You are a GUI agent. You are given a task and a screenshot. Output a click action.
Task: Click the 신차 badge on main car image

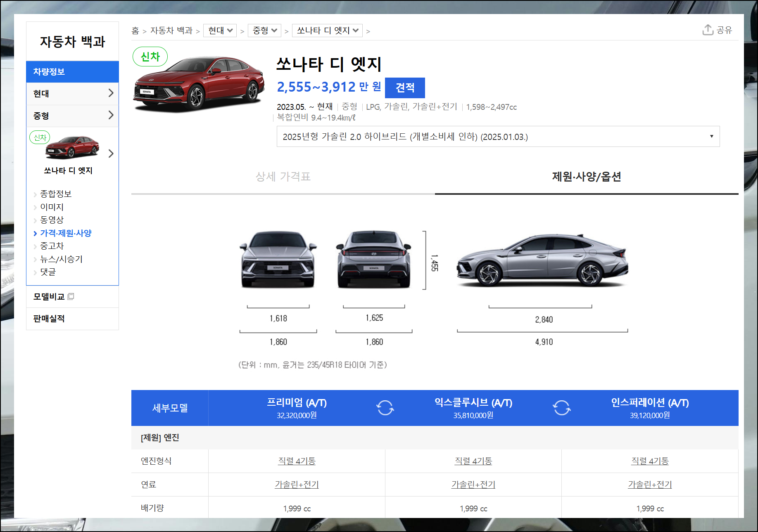pos(150,57)
